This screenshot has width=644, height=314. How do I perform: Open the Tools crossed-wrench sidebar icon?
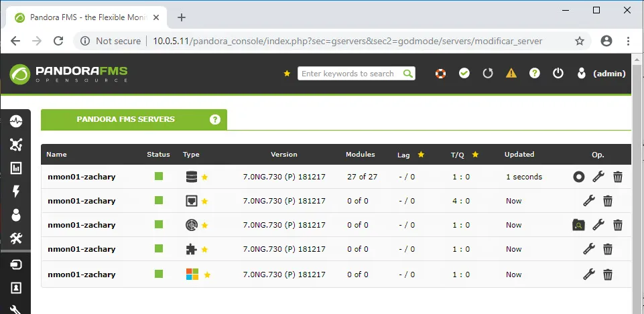(x=16, y=238)
